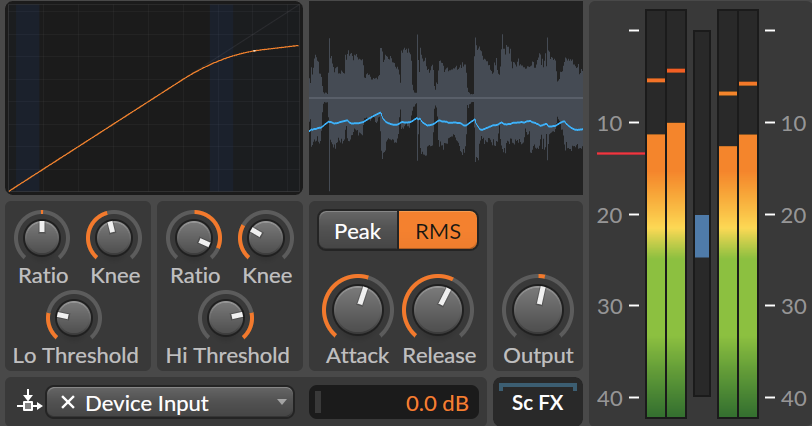The width and height of the screenshot is (812, 426).
Task: Click the sidechain routing icon
Action: [x=29, y=402]
